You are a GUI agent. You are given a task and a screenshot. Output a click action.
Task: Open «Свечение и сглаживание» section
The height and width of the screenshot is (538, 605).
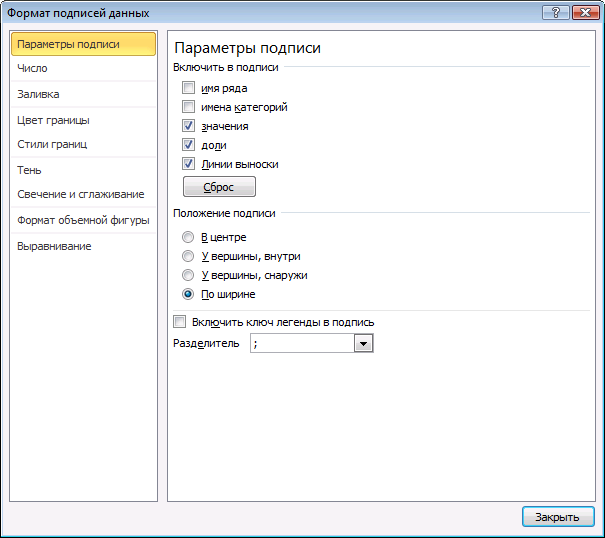83,194
